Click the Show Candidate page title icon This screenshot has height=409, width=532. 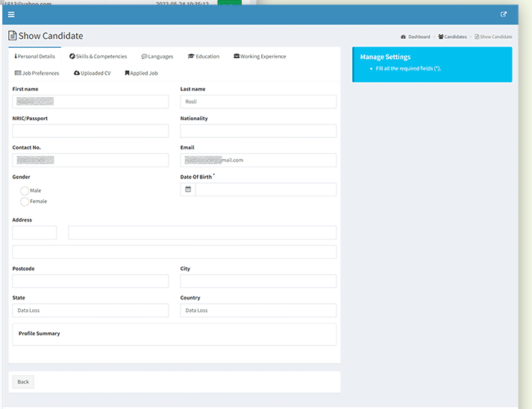[x=12, y=36]
